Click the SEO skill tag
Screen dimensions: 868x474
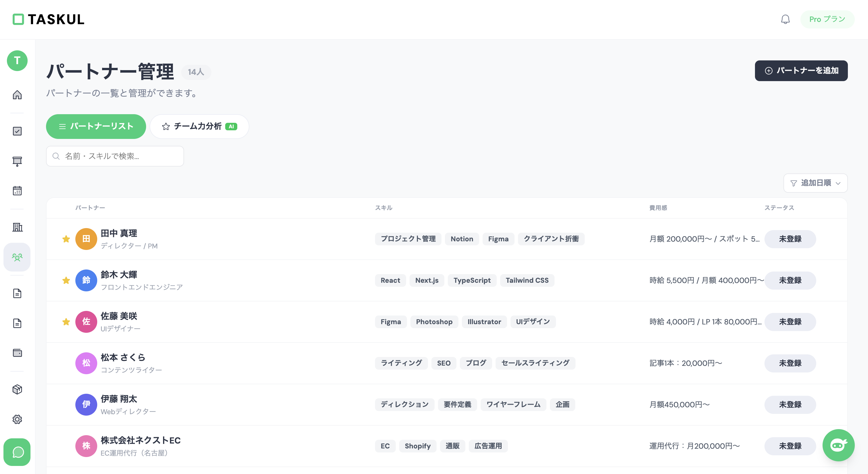[x=444, y=363]
